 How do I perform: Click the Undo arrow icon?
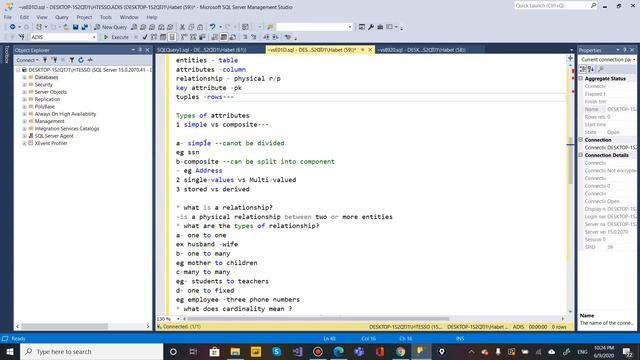coord(212,27)
